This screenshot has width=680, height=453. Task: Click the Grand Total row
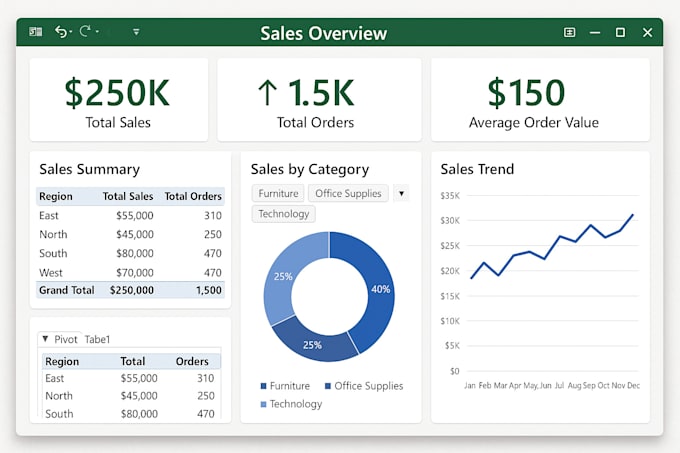pos(130,290)
